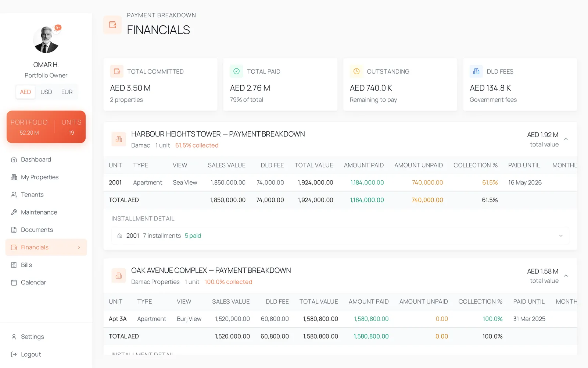Viewport: 588px width, 368px height.
Task: Click the 61.5% collected label under Harbour Heights
Action: pos(197,145)
